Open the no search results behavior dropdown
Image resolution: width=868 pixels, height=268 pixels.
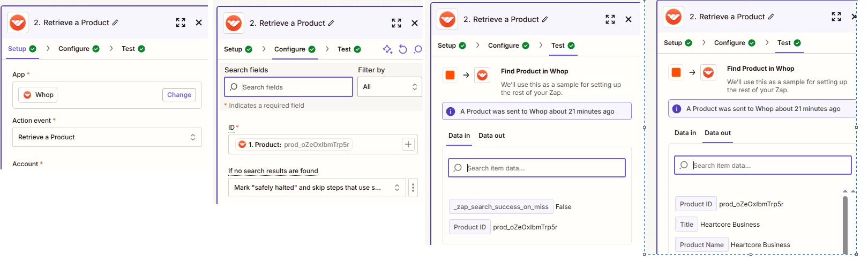(x=317, y=188)
